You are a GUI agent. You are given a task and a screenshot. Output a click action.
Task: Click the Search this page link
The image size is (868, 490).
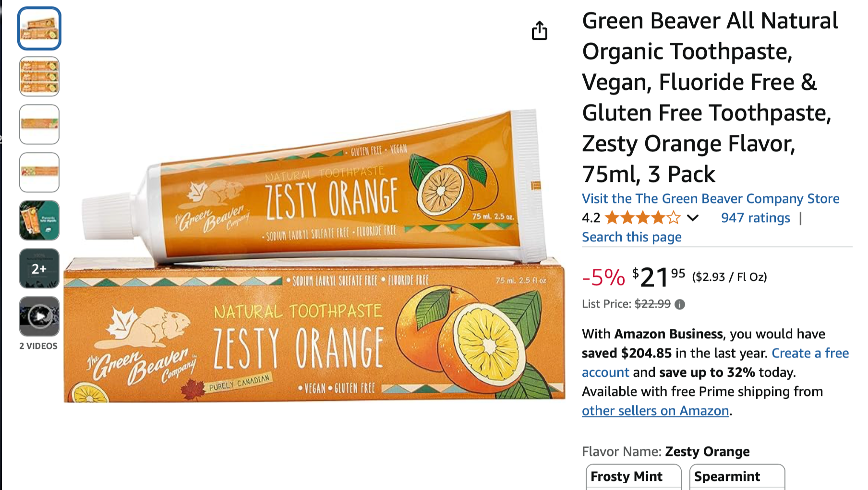point(631,237)
